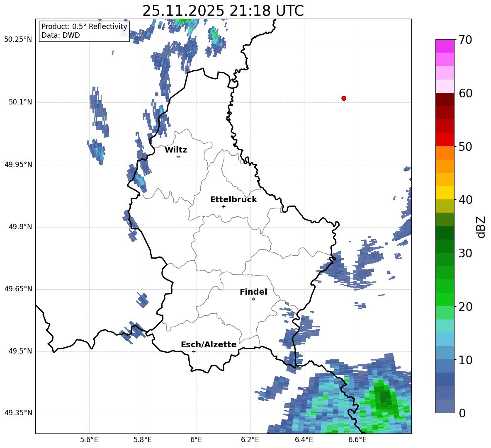Click the magenta top colorbar swatch
The width and height of the screenshot is (491, 448).
coord(445,46)
